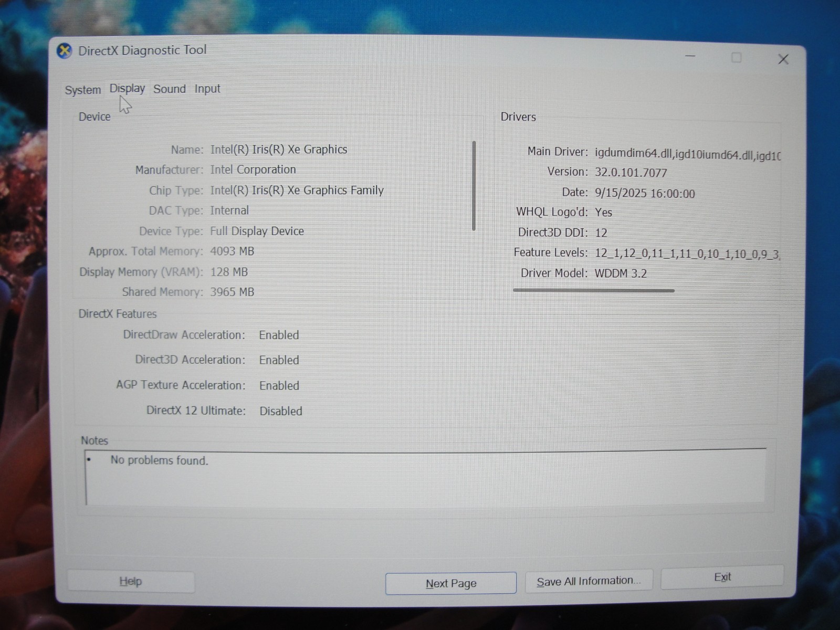The image size is (840, 630).
Task: Open the Sound tab
Action: 170,89
